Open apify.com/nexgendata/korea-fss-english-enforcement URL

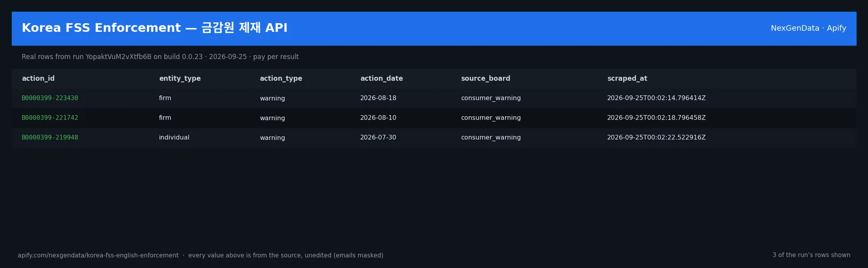point(98,255)
